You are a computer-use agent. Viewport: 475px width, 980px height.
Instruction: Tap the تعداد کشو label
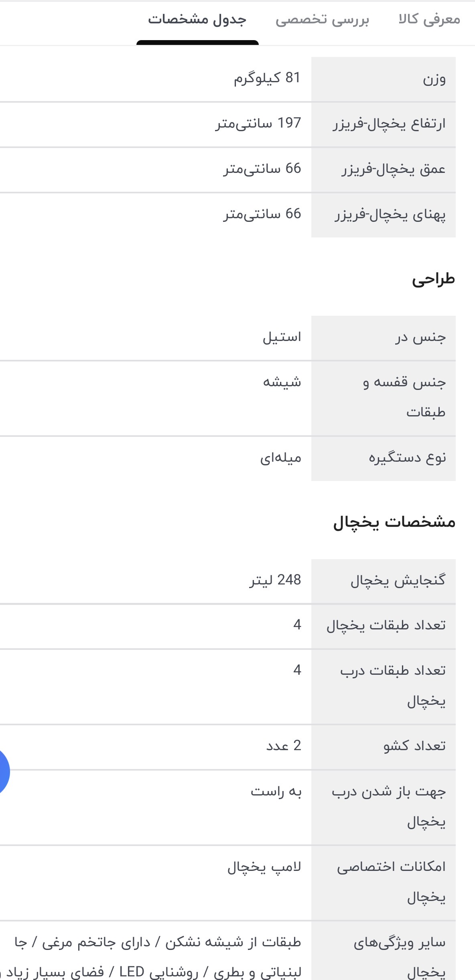point(414,746)
